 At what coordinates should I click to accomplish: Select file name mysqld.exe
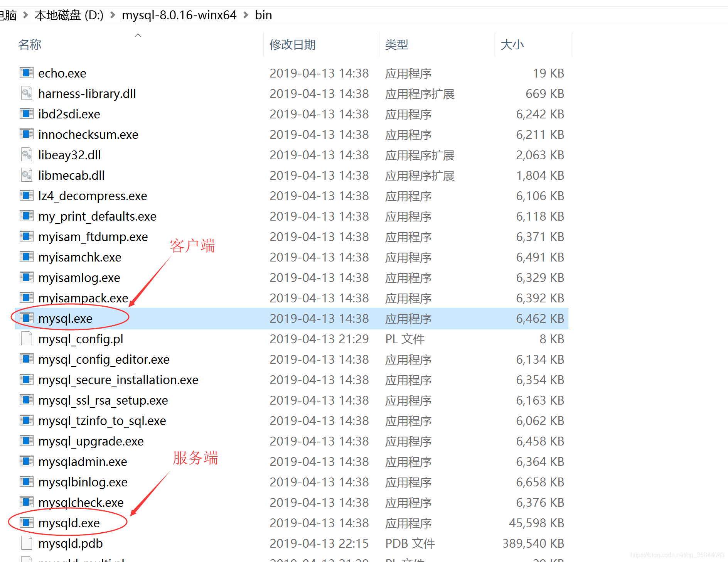coord(69,523)
